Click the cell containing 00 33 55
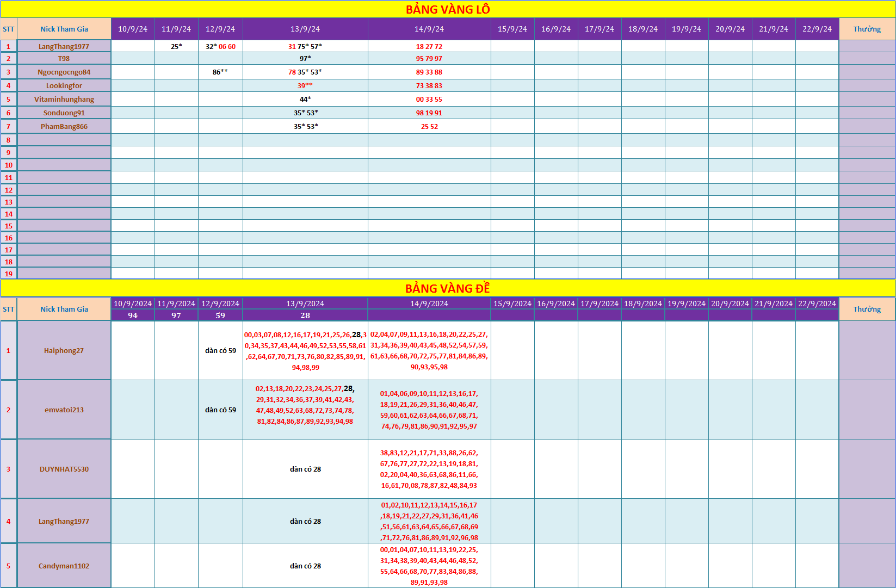The width and height of the screenshot is (896, 588). (x=429, y=99)
